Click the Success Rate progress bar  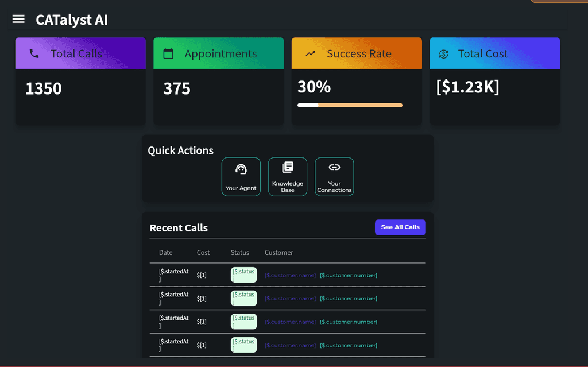click(x=350, y=105)
